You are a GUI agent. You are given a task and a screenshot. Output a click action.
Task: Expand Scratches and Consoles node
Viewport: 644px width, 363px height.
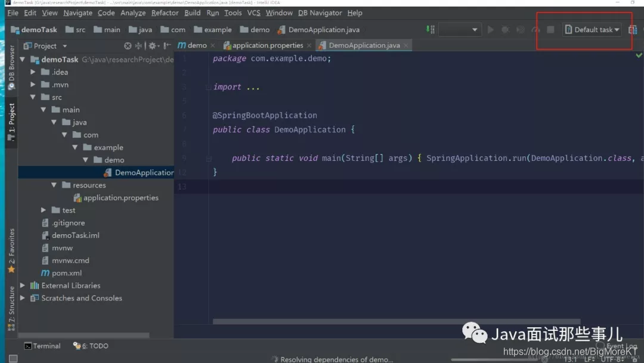[x=23, y=298]
